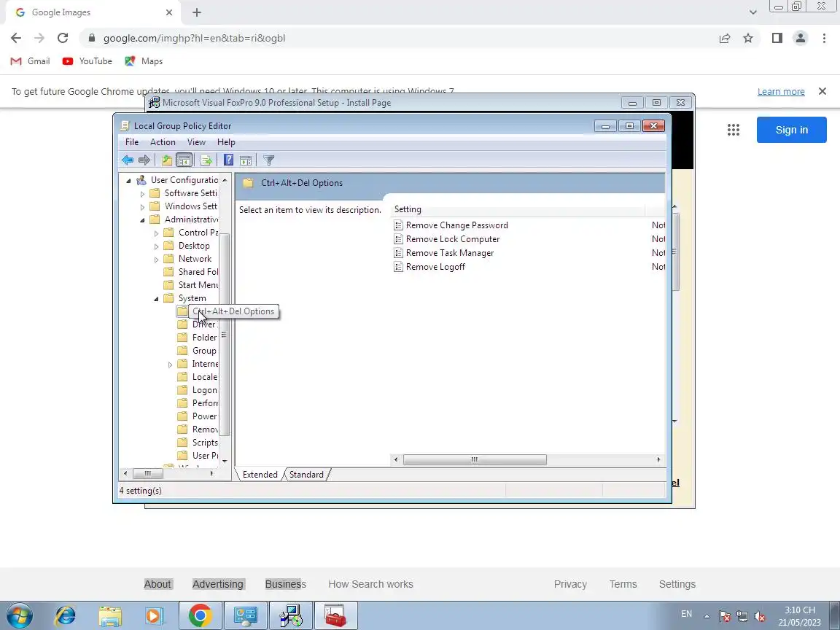The image size is (840, 630).
Task: Click the red toolbox taskbar icon
Action: click(335, 615)
